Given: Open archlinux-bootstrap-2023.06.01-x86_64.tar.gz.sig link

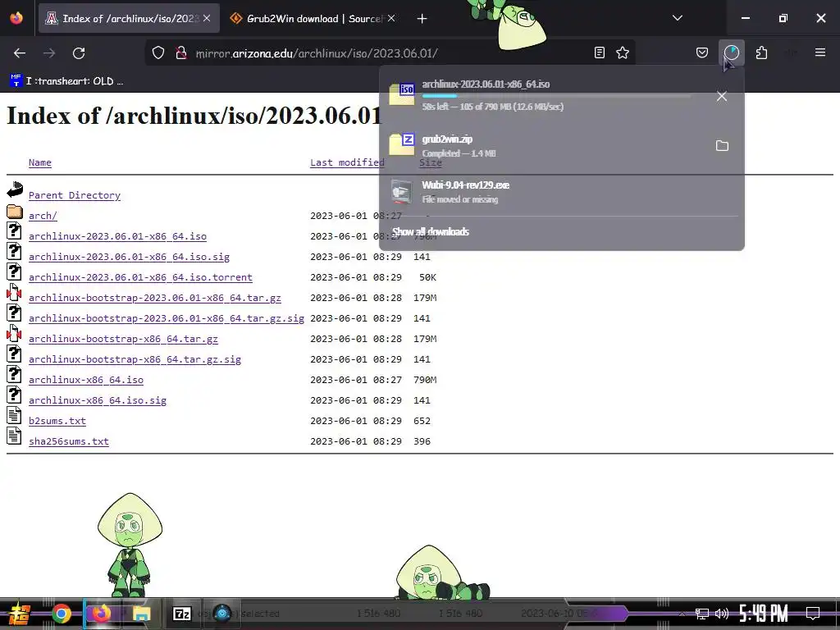Looking at the screenshot, I should tap(167, 318).
